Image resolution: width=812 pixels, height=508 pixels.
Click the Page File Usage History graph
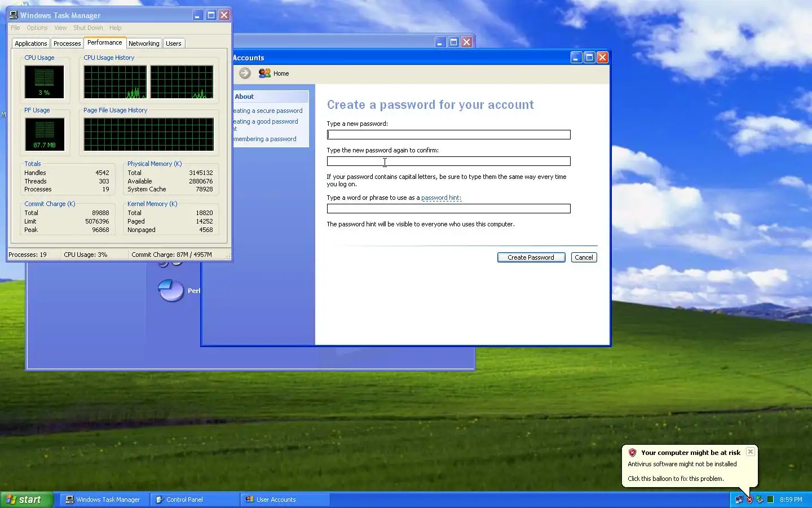149,134
